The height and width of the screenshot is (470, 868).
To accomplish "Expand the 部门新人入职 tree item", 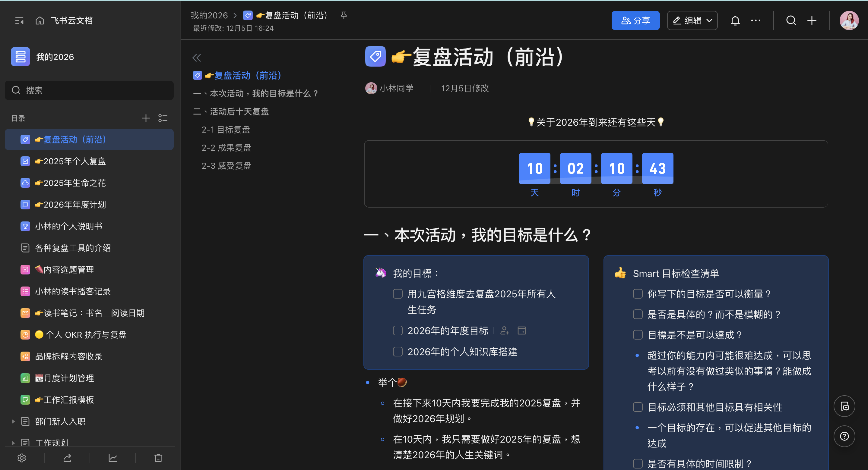I will tap(13, 421).
